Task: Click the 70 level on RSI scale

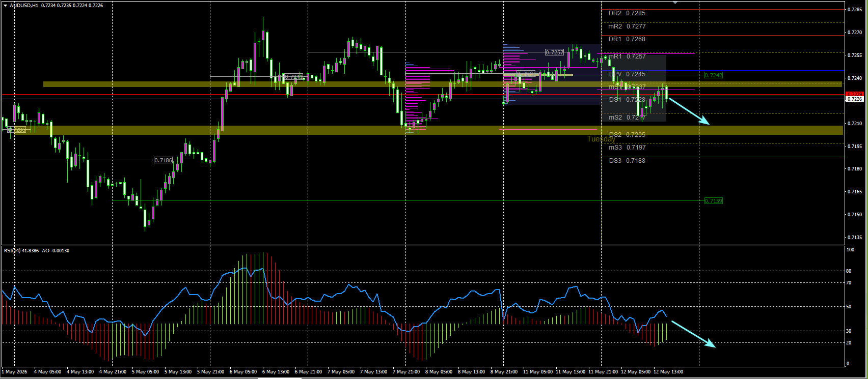Action: tap(849, 282)
